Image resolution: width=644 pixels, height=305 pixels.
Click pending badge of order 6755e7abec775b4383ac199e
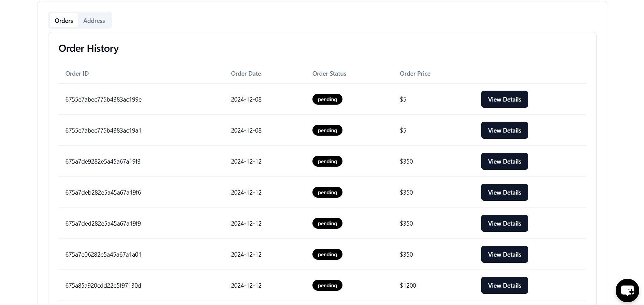pyautogui.click(x=327, y=99)
